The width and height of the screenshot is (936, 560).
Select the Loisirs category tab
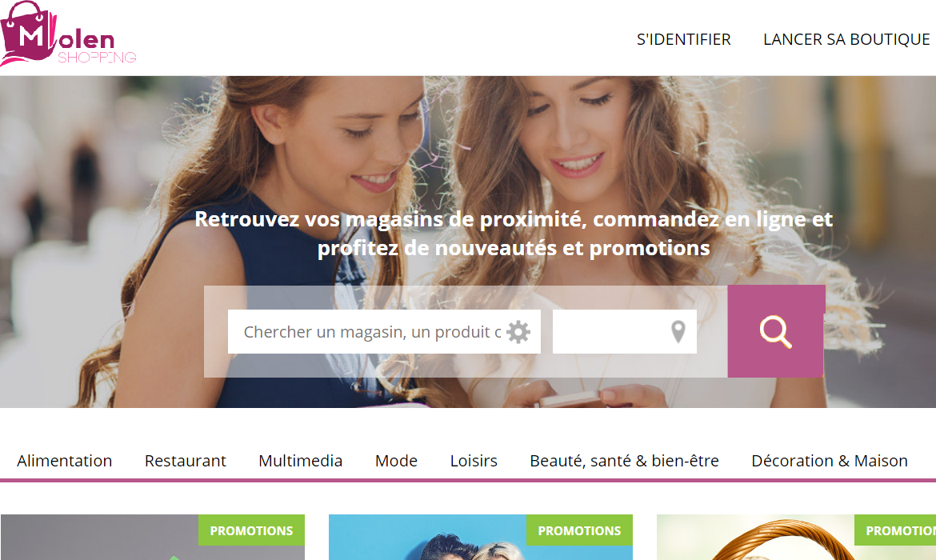coord(474,461)
